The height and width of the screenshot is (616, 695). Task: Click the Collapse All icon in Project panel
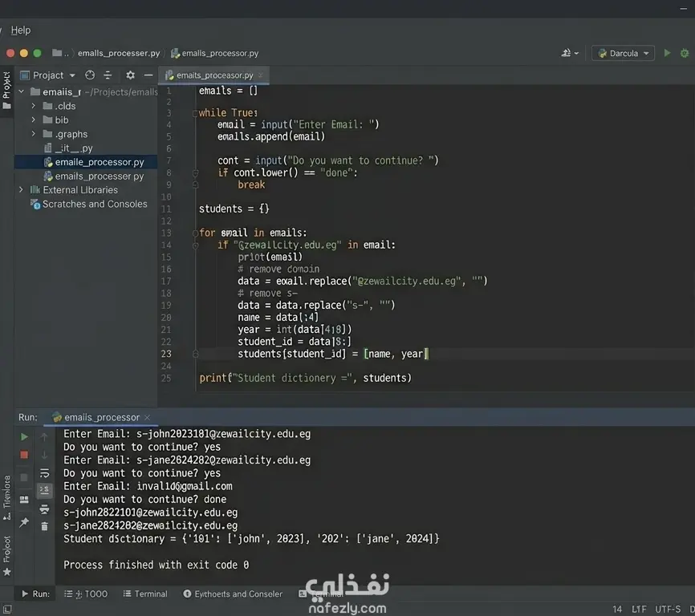click(108, 75)
